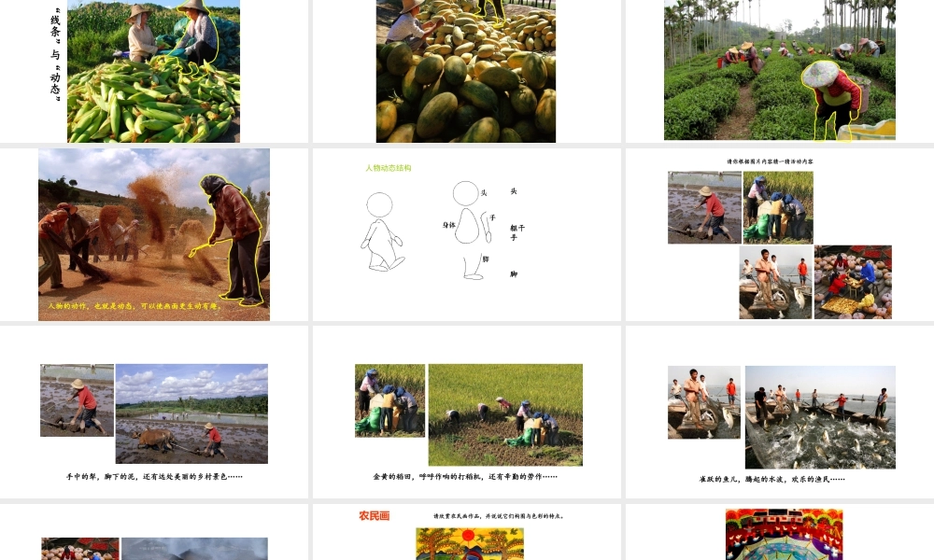Click the walking stick-figure outline drawing
The height and width of the screenshot is (560, 934).
(x=382, y=232)
